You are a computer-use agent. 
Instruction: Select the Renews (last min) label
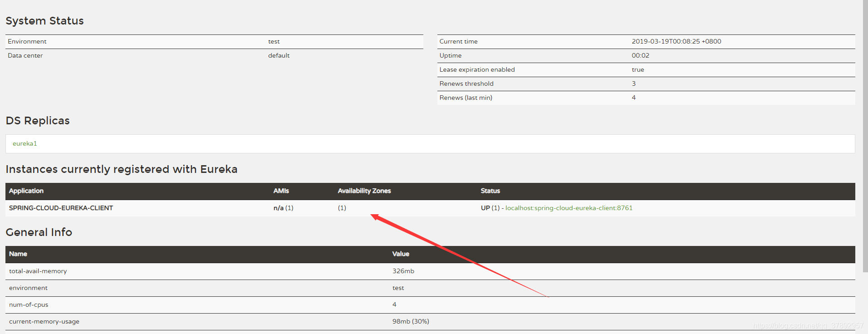click(466, 98)
